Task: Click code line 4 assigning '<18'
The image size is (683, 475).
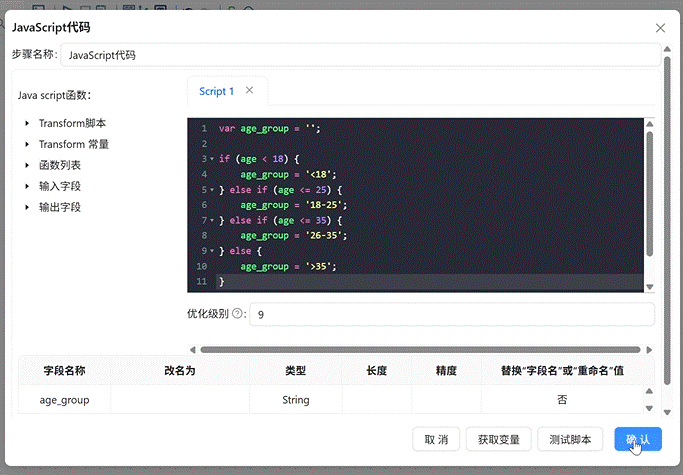Action: click(288, 175)
